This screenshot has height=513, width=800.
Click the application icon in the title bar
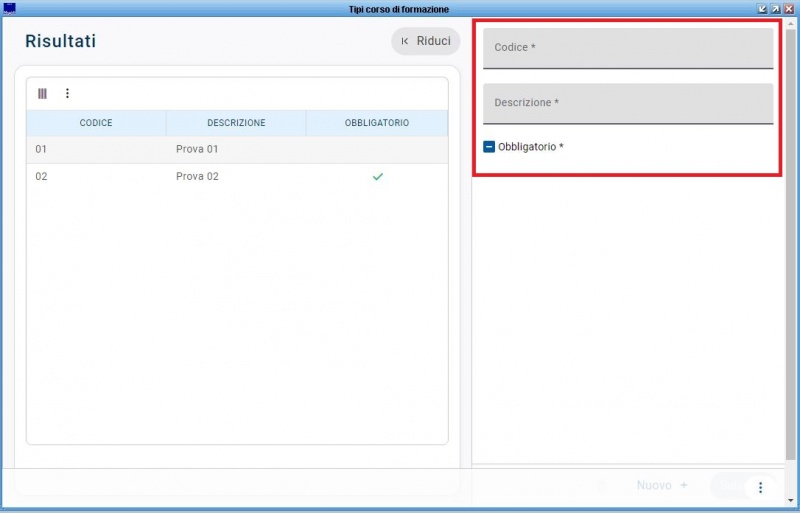coord(9,8)
